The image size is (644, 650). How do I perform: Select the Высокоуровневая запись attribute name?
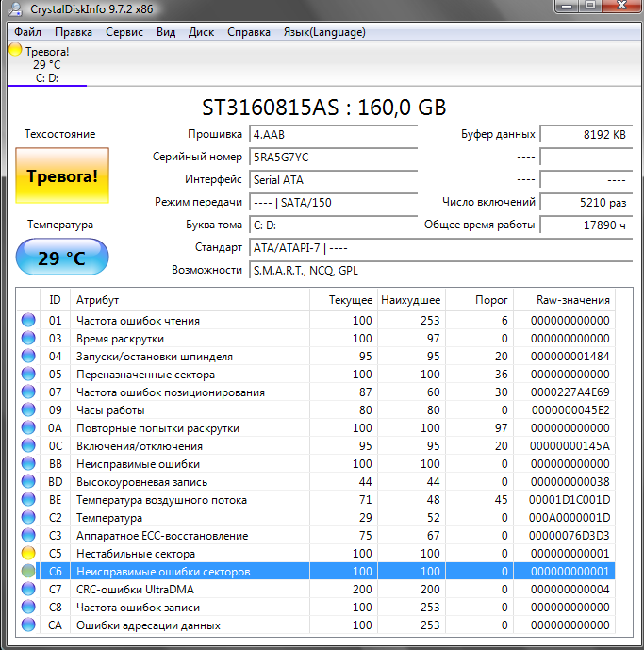141,482
